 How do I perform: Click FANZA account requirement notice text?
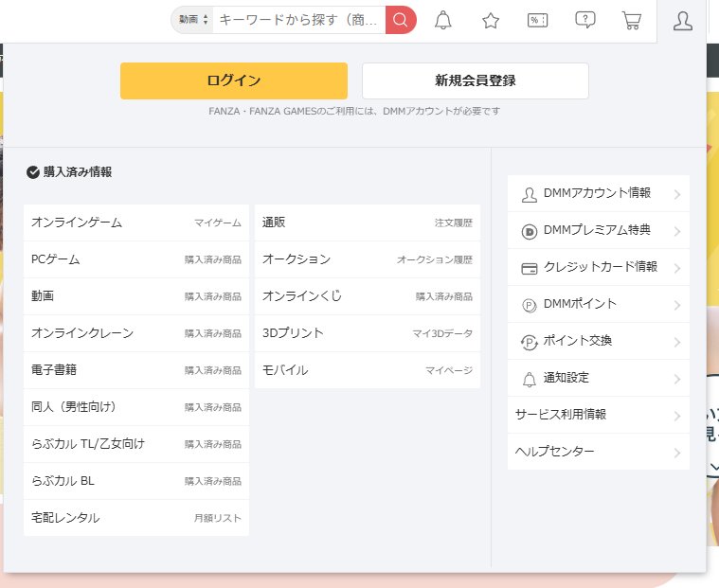[x=354, y=112]
